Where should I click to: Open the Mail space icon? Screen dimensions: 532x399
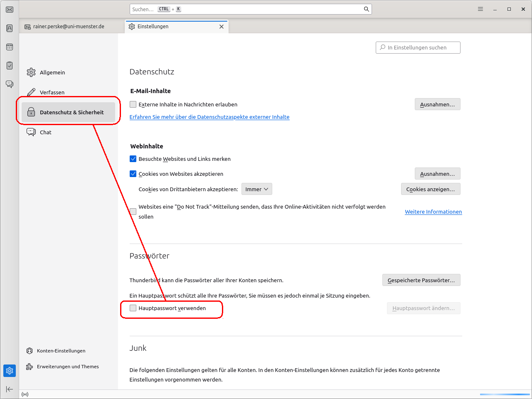[x=10, y=9]
